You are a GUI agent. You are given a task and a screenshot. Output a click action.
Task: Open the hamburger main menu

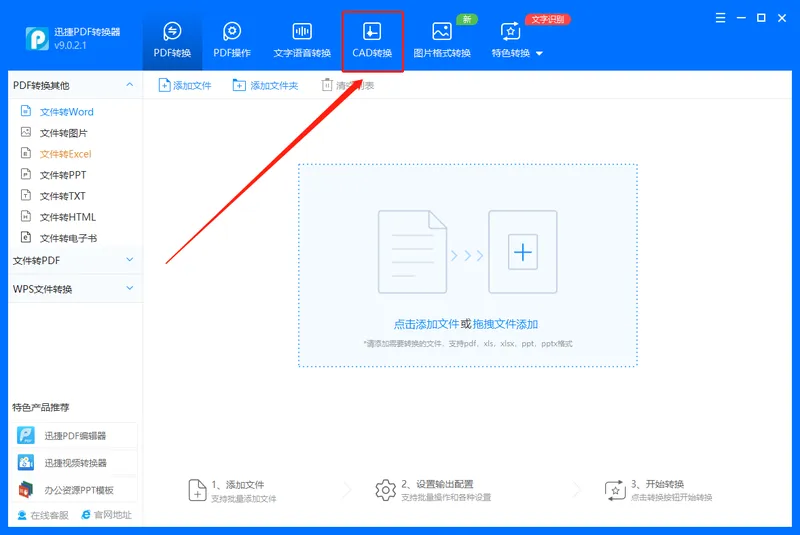tap(720, 18)
